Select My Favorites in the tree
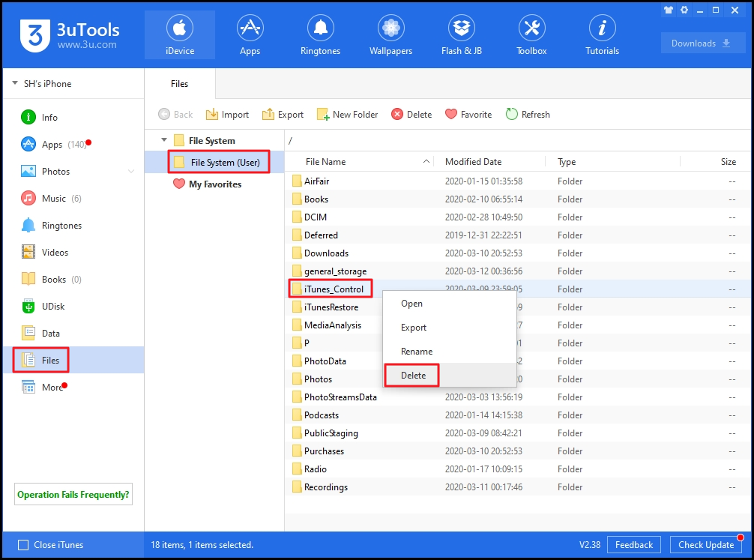Viewport: 754px width, 560px height. tap(214, 184)
